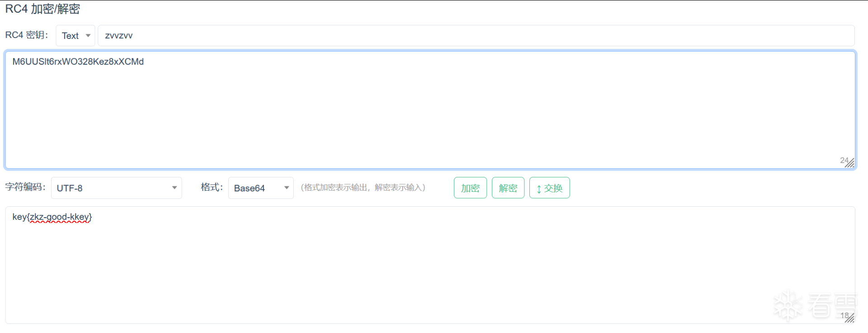Click the RC4 加密/解密 page heading
The height and width of the screenshot is (333, 868).
42,9
